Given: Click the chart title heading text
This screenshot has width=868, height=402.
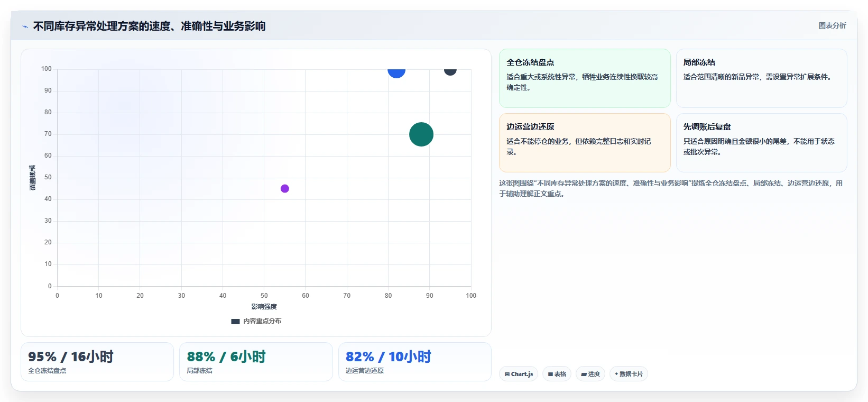Looking at the screenshot, I should (x=149, y=26).
